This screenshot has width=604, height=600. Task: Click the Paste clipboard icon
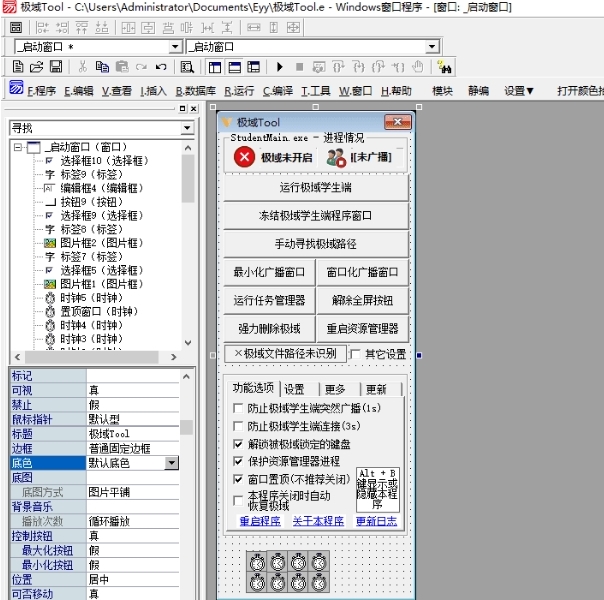[122, 67]
